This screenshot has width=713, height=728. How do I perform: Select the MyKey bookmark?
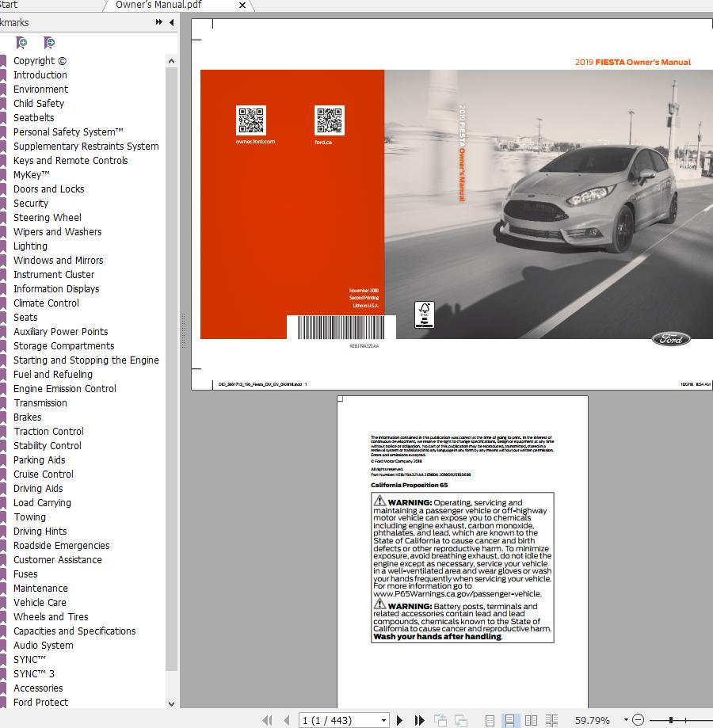pyautogui.click(x=32, y=174)
